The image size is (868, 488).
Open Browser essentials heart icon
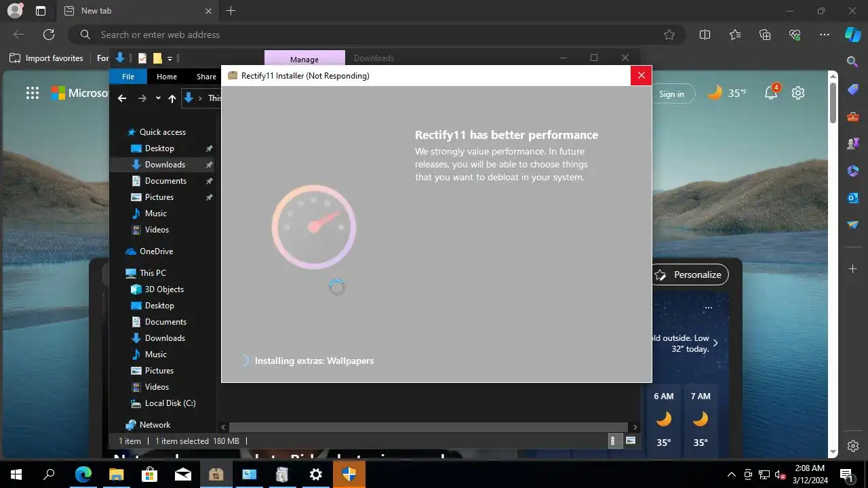tap(795, 35)
